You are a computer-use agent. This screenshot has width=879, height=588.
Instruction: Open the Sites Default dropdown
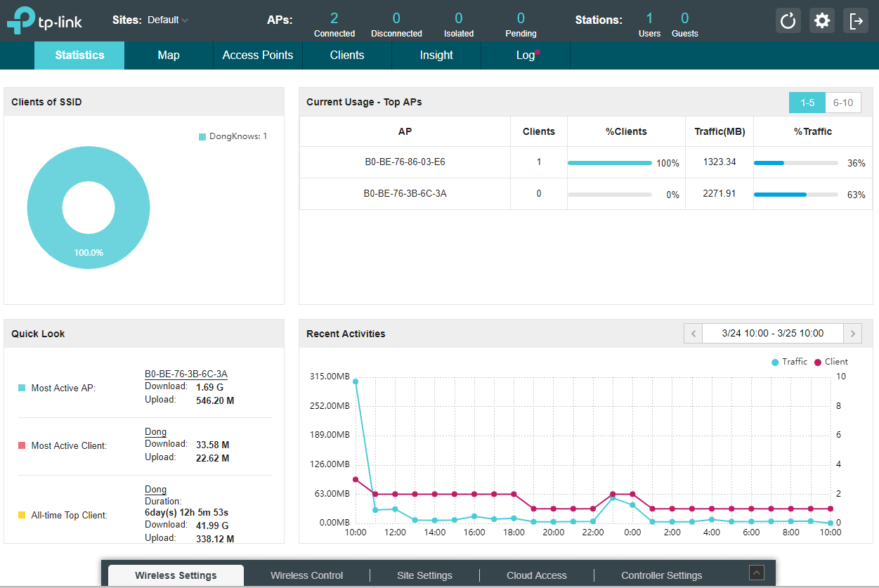[168, 20]
